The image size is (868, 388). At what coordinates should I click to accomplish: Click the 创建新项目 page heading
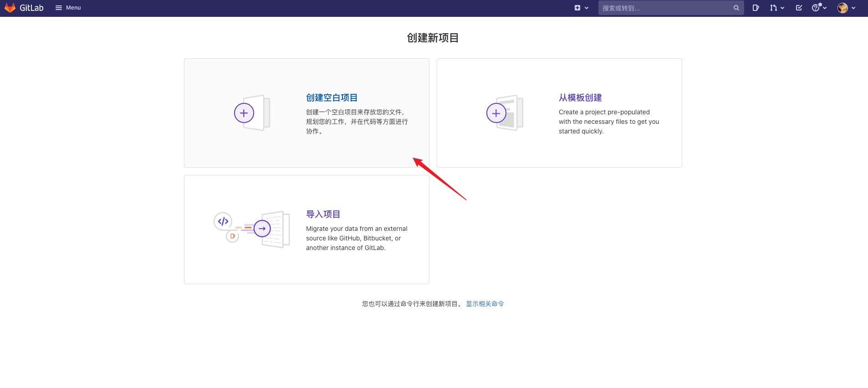pyautogui.click(x=433, y=38)
